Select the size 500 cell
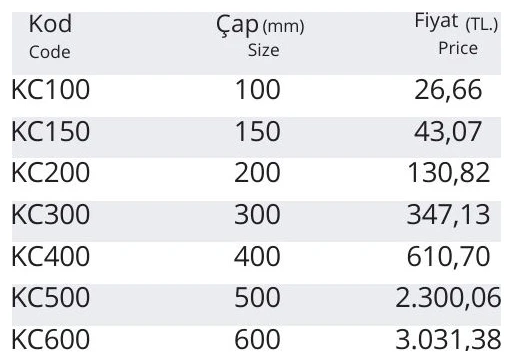Image resolution: width=513 pixels, height=363 pixels. point(257,297)
